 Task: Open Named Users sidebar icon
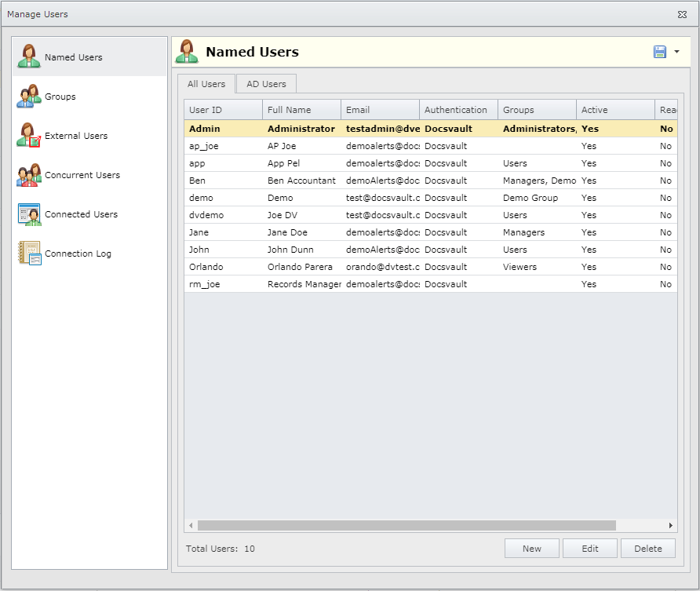pos(29,57)
